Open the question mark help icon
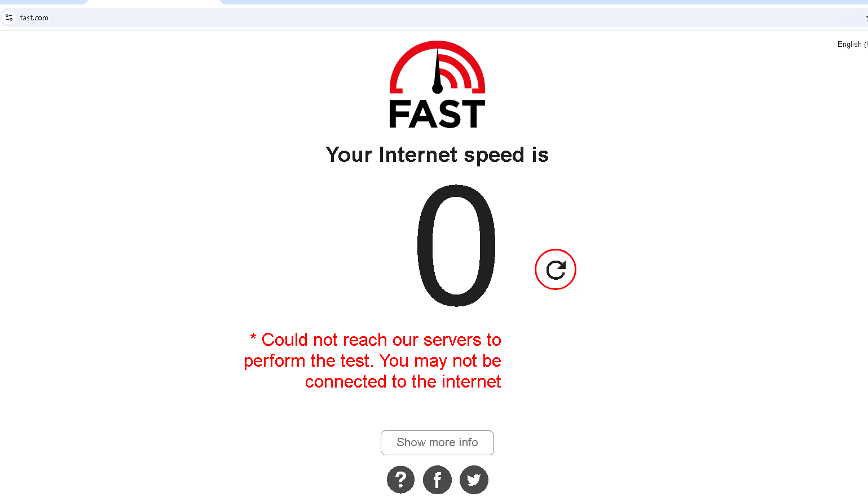The width and height of the screenshot is (868, 497). 400,480
